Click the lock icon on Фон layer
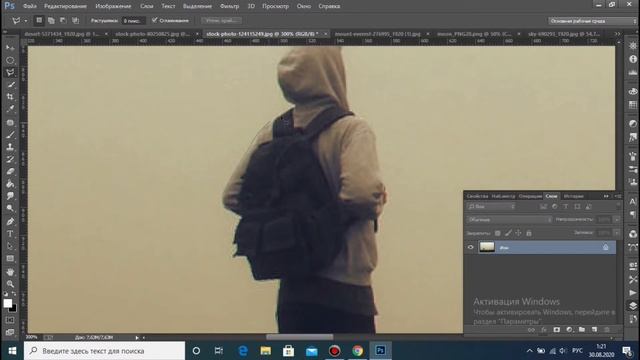640x360 pixels. pyautogui.click(x=605, y=247)
